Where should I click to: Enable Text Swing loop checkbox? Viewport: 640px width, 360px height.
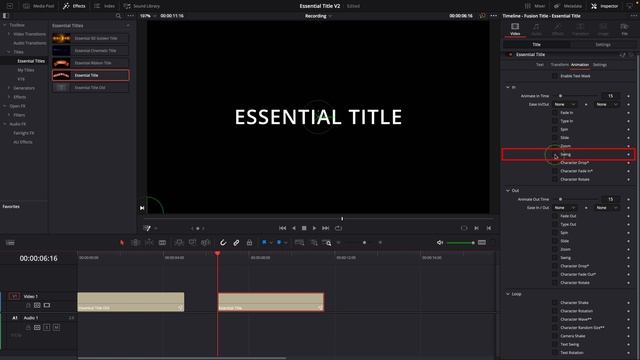coord(554,344)
